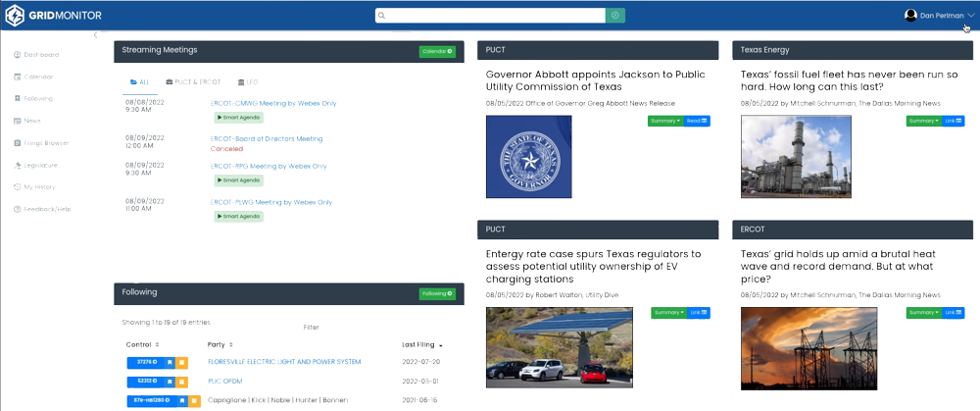Open Following in the sidebar

(33, 98)
